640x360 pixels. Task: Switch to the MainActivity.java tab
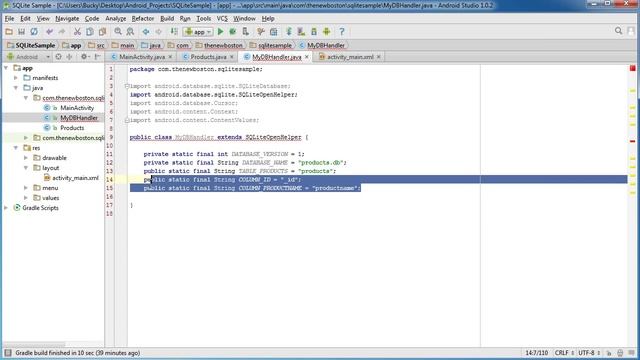pos(142,57)
